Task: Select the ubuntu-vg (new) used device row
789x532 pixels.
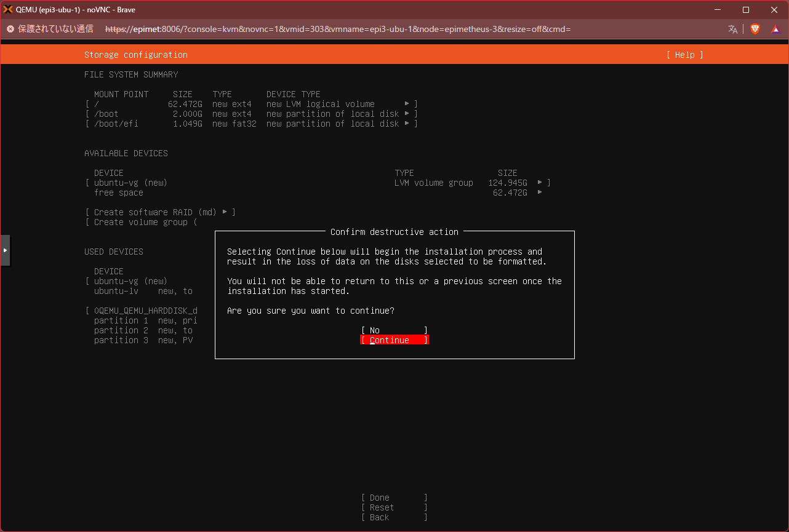Action: tap(126, 281)
